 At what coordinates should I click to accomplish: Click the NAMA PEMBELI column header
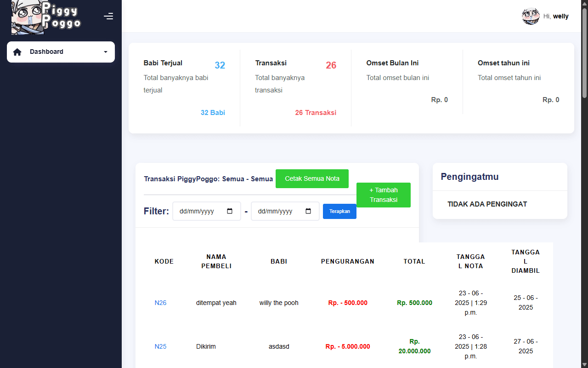(x=216, y=261)
